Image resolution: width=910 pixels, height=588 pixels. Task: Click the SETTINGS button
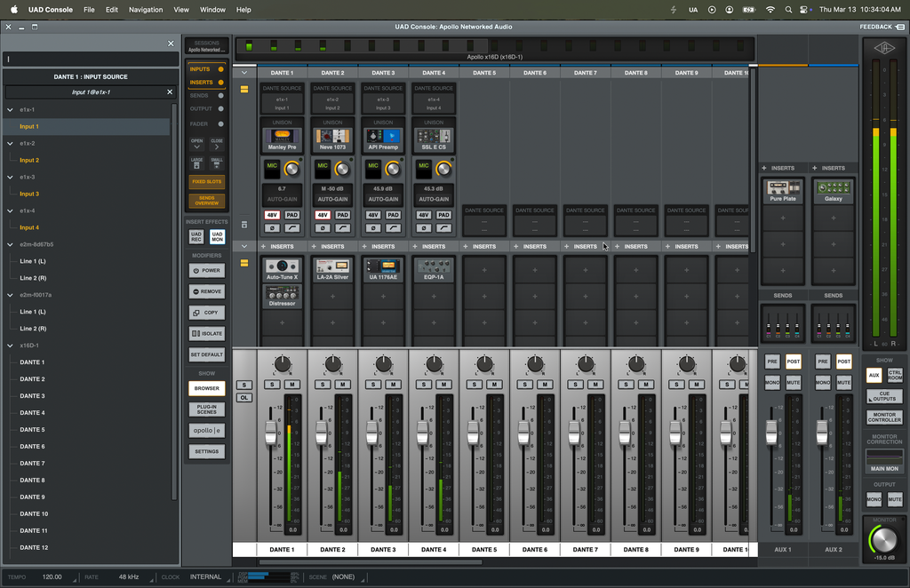206,451
